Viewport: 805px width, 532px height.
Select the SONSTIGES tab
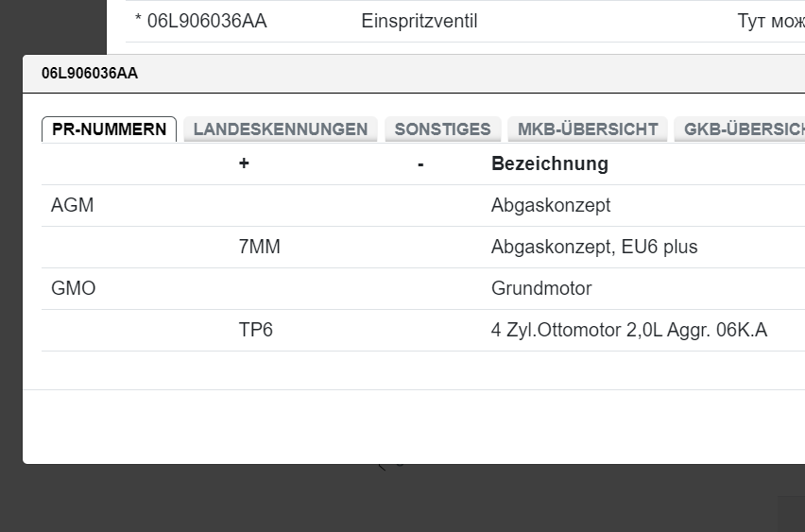pyautogui.click(x=442, y=129)
